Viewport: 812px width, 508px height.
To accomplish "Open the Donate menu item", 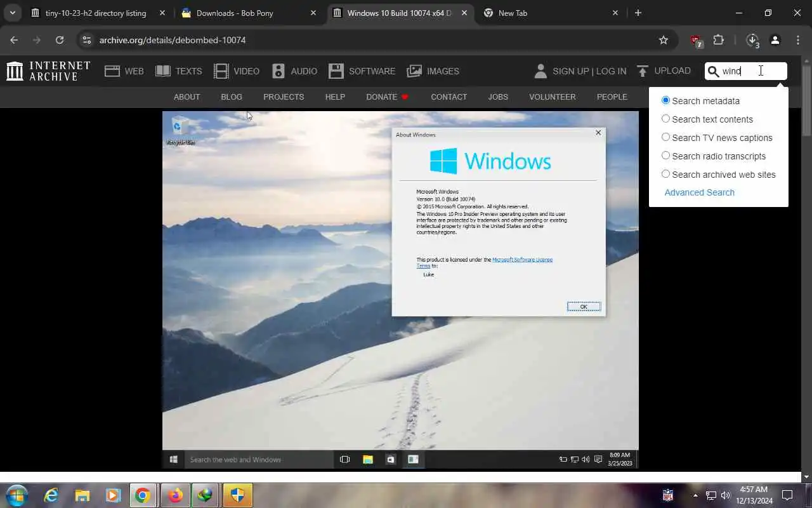I will 387,97.
